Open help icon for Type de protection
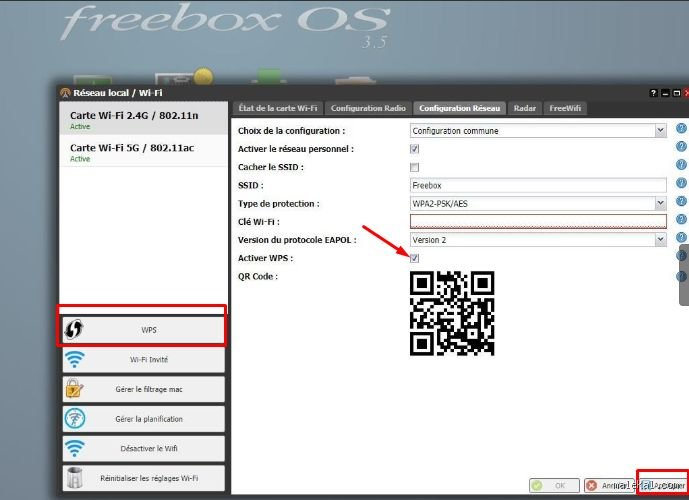This screenshot has height=500, width=689. pos(681,201)
